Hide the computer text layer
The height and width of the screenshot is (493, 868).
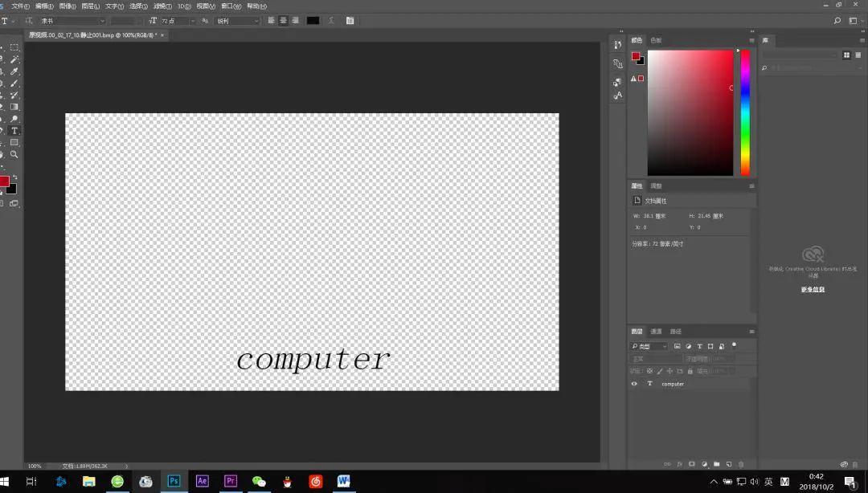[x=634, y=384]
